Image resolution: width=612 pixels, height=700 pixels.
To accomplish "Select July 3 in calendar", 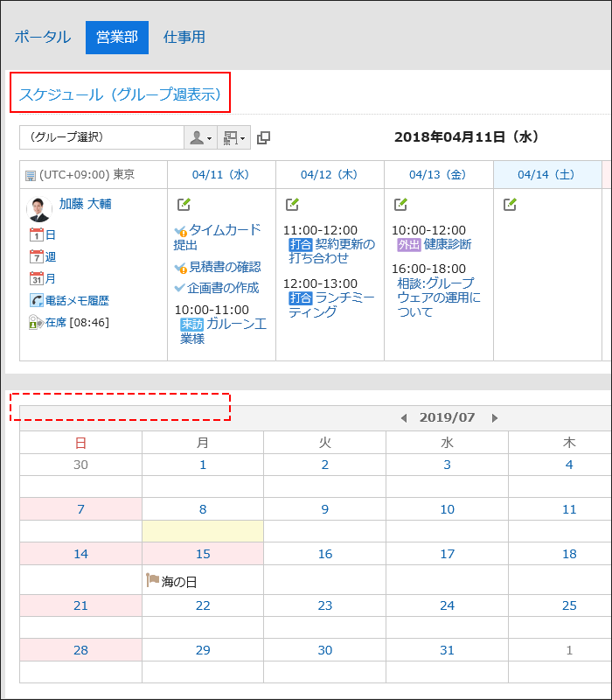I will click(x=447, y=465).
